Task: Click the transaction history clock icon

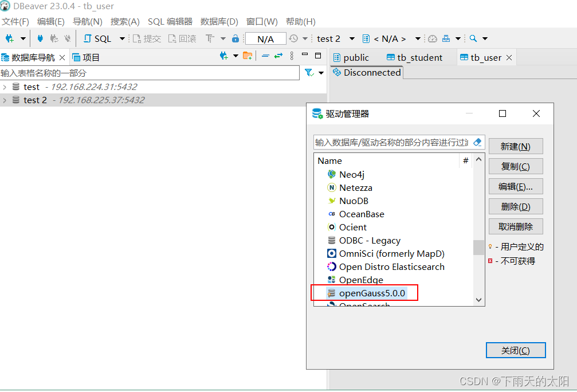Action: coord(293,38)
